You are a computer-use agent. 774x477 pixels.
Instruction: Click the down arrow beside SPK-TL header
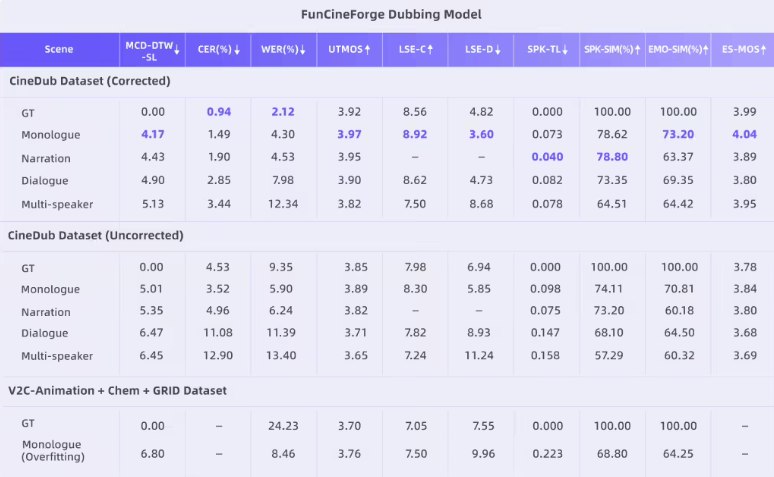point(563,49)
